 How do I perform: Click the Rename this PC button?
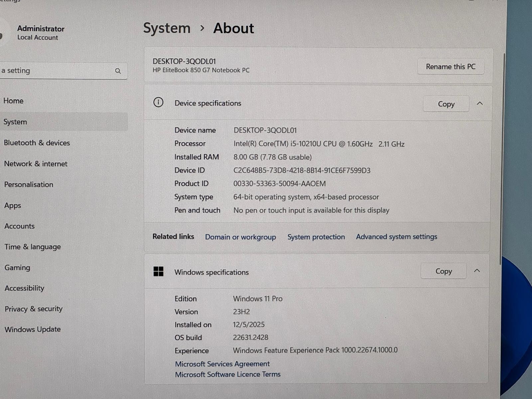click(x=451, y=66)
